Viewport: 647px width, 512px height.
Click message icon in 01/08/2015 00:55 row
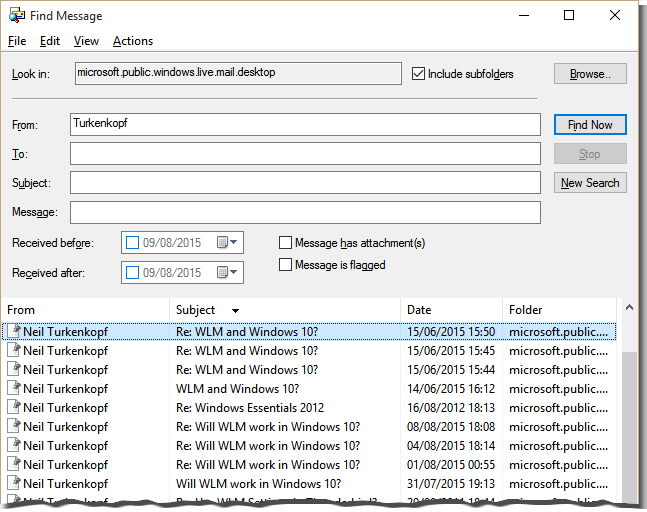(14, 464)
